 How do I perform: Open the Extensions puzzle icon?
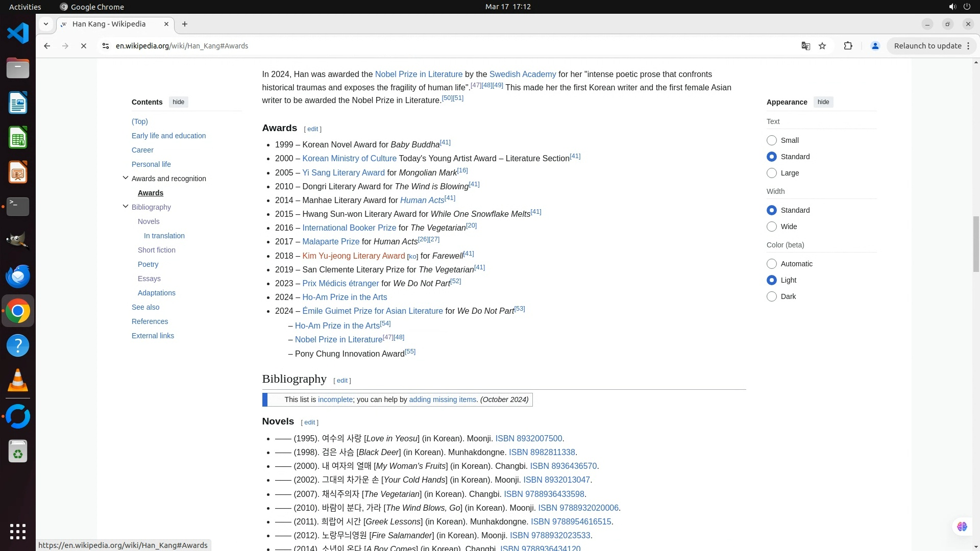(848, 46)
